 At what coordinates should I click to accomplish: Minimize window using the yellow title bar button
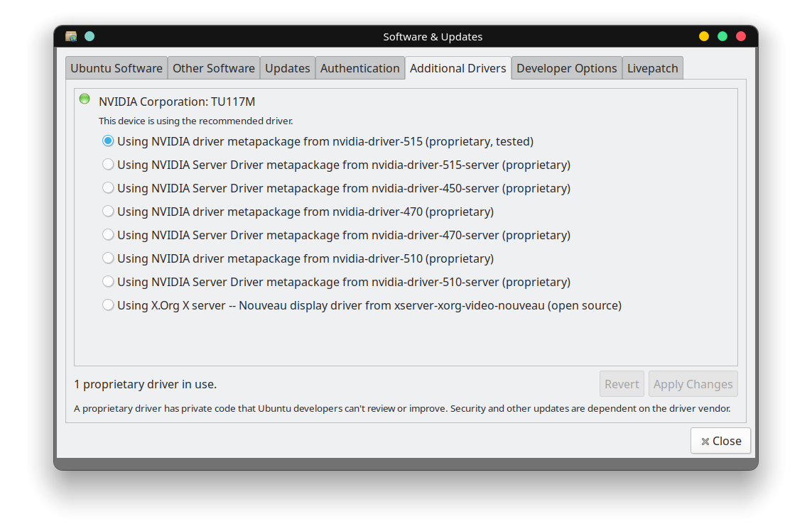704,36
